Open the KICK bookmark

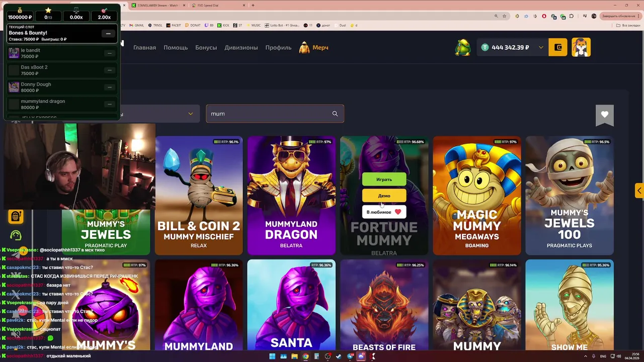click(x=223, y=25)
